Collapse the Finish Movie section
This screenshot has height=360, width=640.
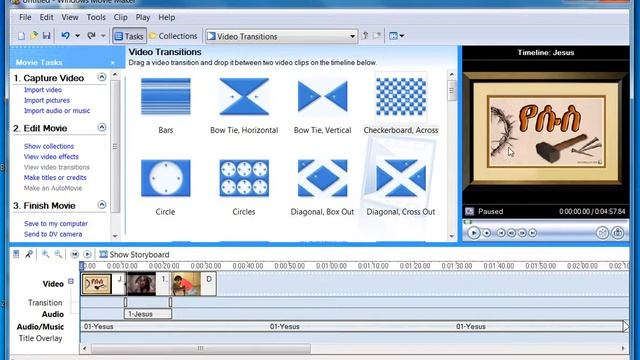(x=102, y=204)
